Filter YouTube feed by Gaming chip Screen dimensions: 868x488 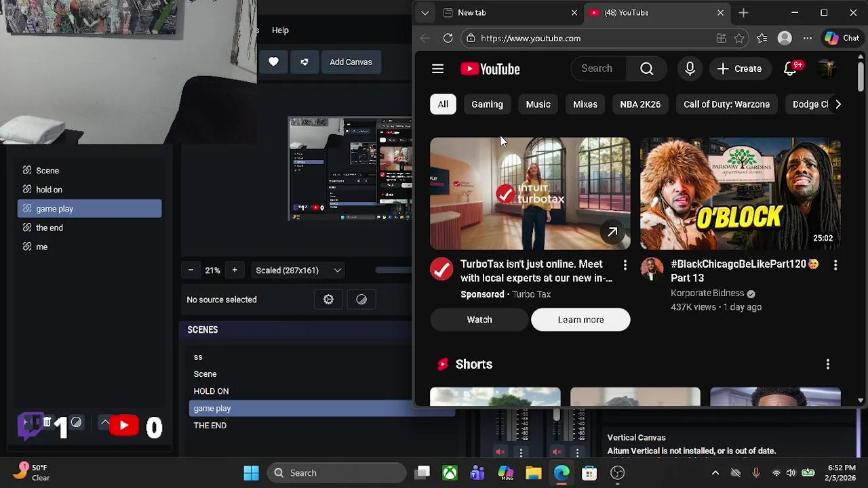tap(488, 104)
